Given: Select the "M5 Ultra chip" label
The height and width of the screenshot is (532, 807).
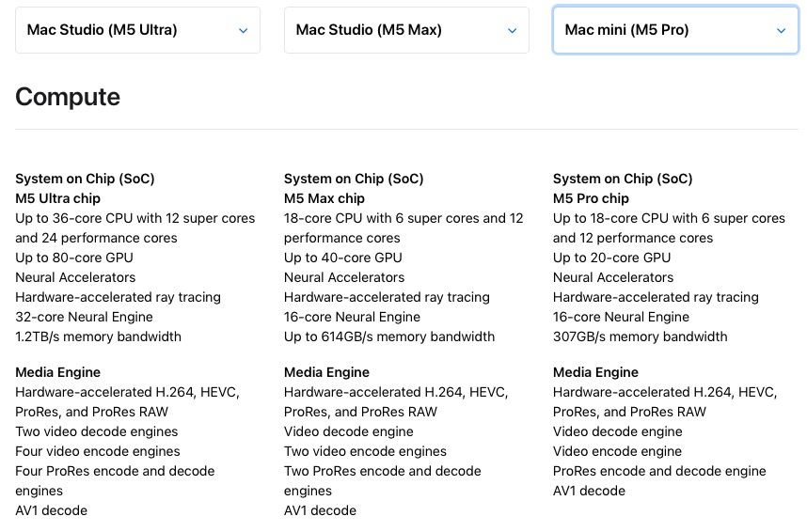Looking at the screenshot, I should click(x=57, y=198).
